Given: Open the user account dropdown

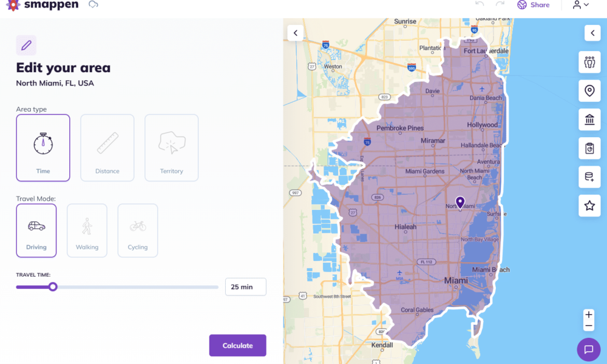Looking at the screenshot, I should [x=580, y=5].
